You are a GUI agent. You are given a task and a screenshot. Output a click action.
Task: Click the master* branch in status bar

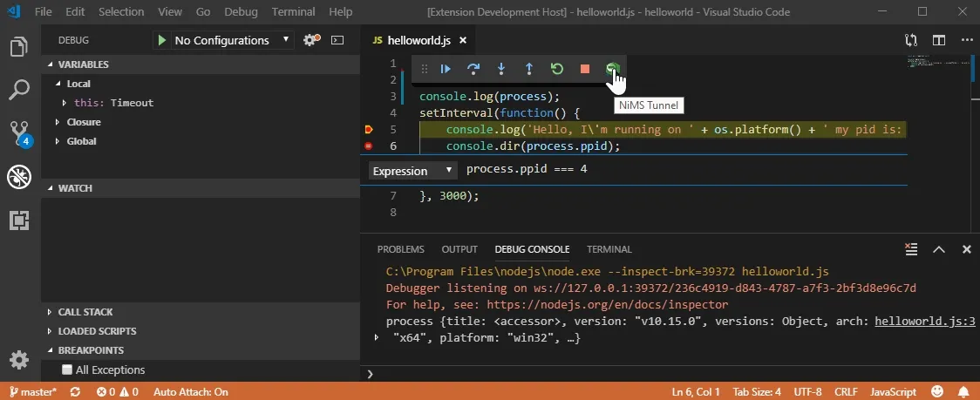click(x=33, y=392)
